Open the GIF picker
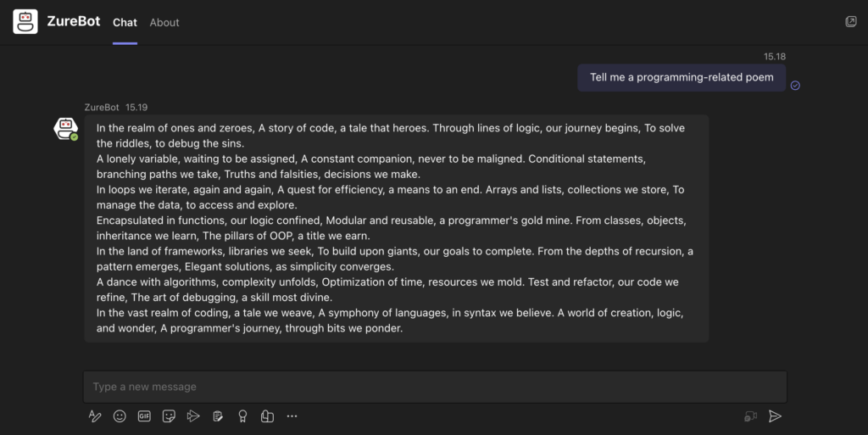The height and width of the screenshot is (435, 868). pos(144,416)
